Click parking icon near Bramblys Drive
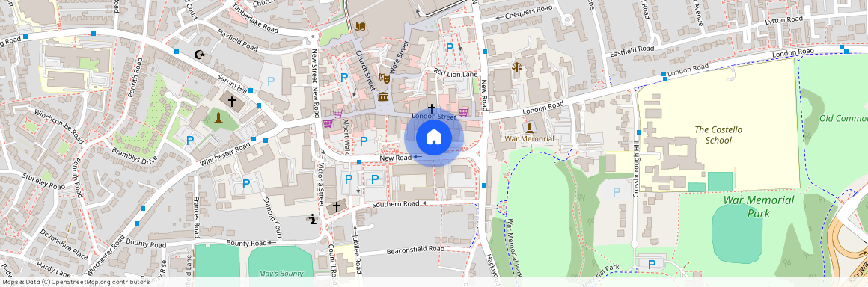This screenshot has height=287, width=868. point(190,141)
